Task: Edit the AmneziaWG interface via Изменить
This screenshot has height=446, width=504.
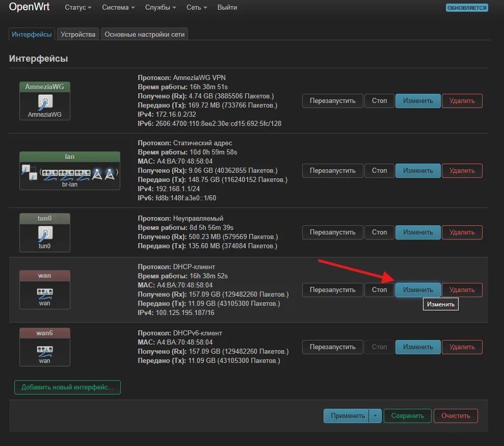Action: 418,101
